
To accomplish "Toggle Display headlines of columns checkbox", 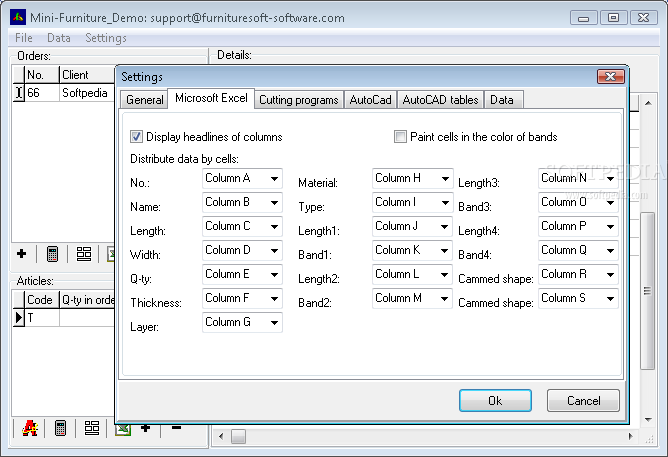I will click(x=136, y=137).
